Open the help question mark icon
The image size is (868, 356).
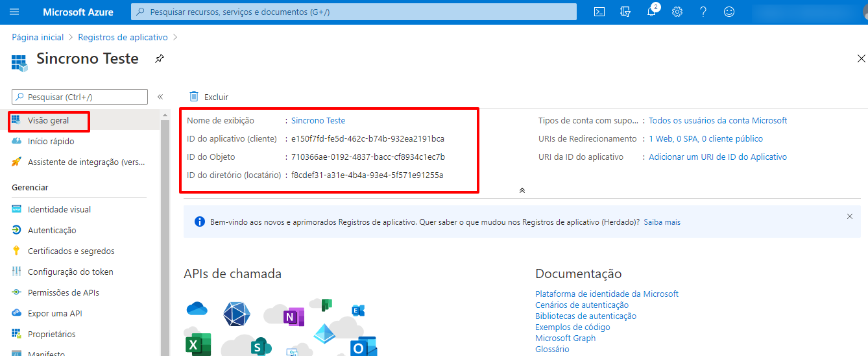[x=703, y=12]
